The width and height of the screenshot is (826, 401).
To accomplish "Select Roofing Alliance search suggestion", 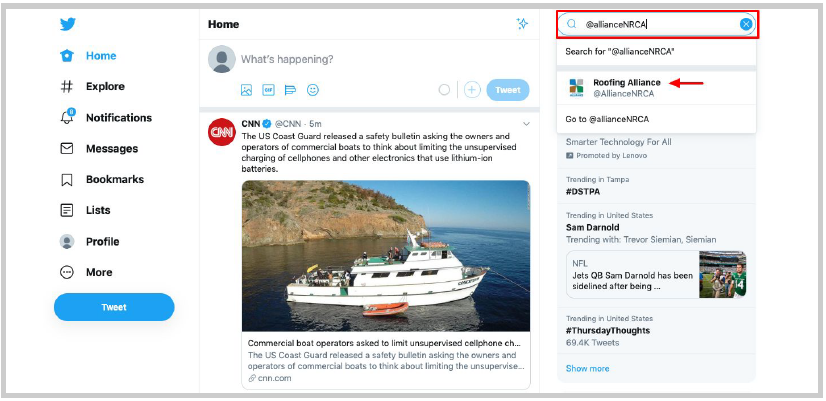I will pyautogui.click(x=626, y=87).
